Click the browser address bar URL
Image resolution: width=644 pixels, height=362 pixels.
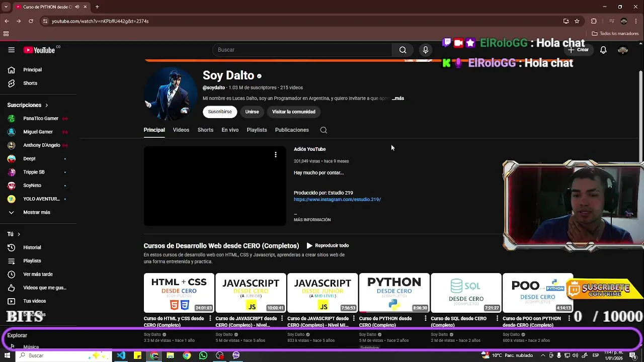tap(100, 21)
